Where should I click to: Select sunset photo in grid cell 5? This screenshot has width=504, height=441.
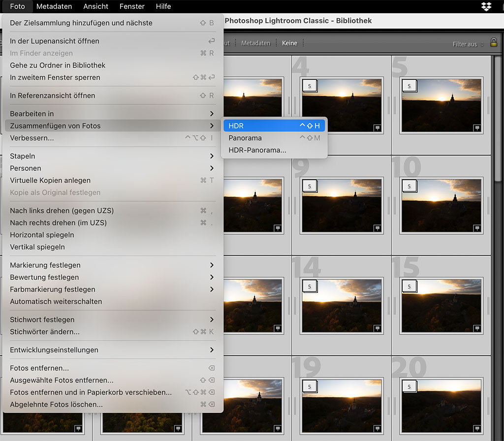(441, 105)
